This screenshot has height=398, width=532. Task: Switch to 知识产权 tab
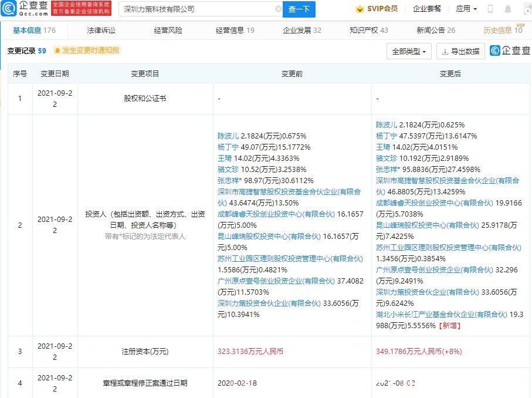click(x=369, y=30)
